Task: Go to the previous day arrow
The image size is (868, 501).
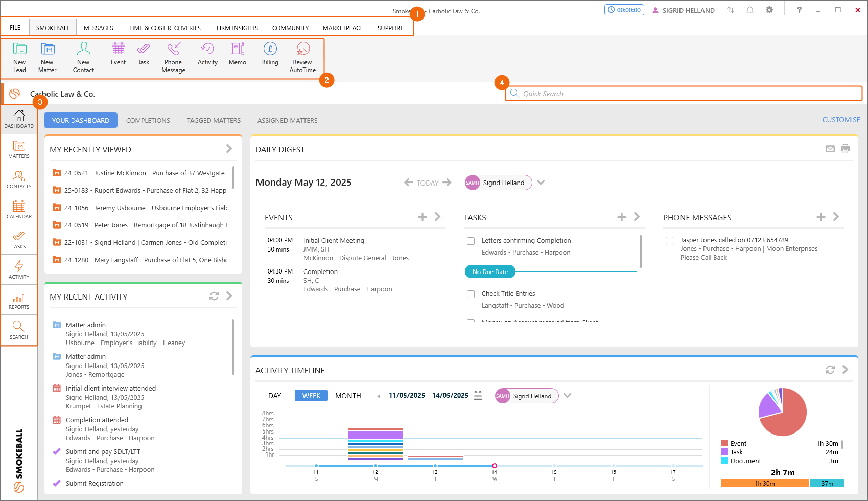Action: click(408, 183)
